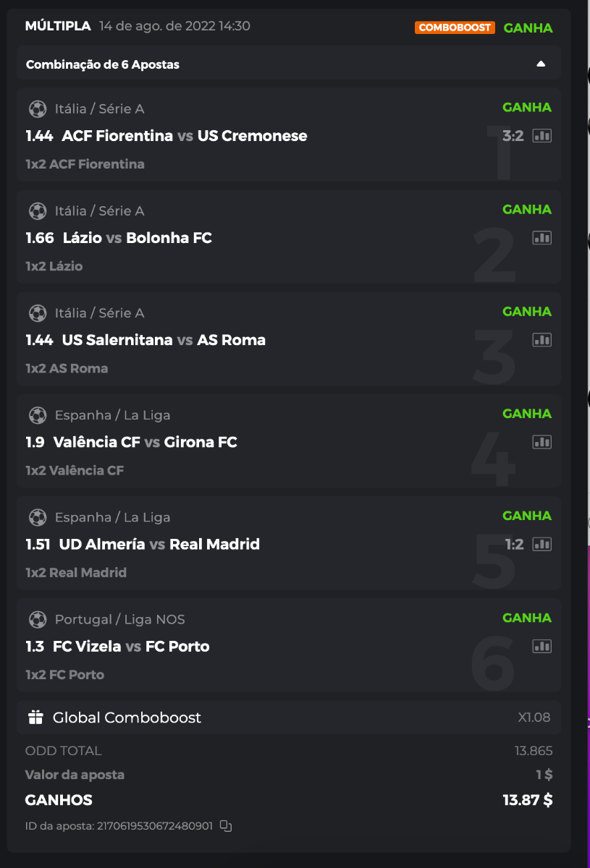Open the UD Almería vs Real Madrid match
Image resolution: width=590 pixels, height=868 pixels.
click(159, 544)
